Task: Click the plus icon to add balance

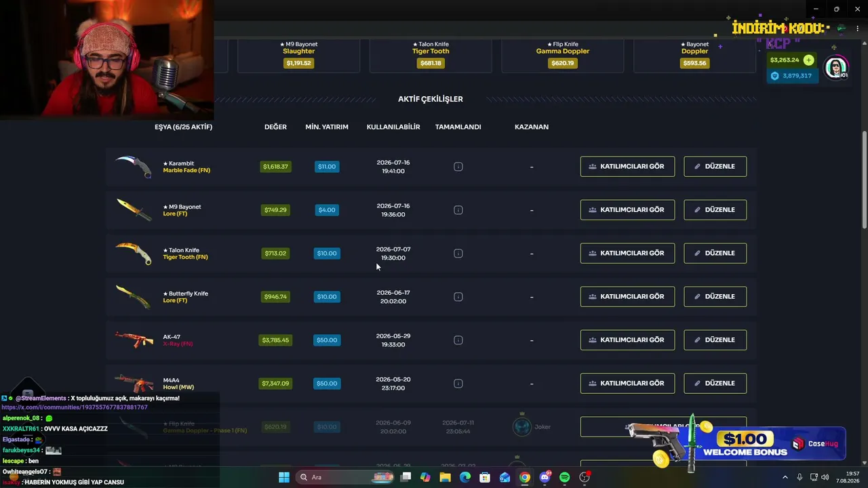Action: tap(808, 60)
